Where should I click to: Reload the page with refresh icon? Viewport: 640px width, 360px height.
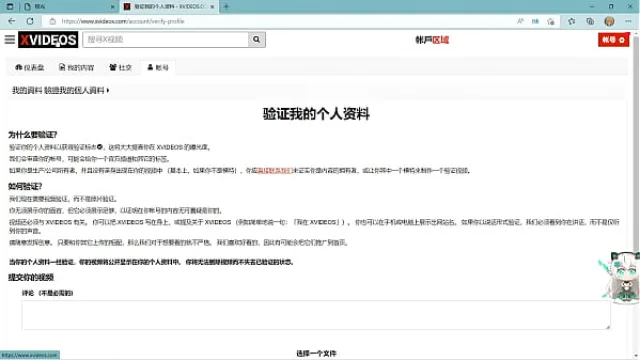tap(30, 21)
